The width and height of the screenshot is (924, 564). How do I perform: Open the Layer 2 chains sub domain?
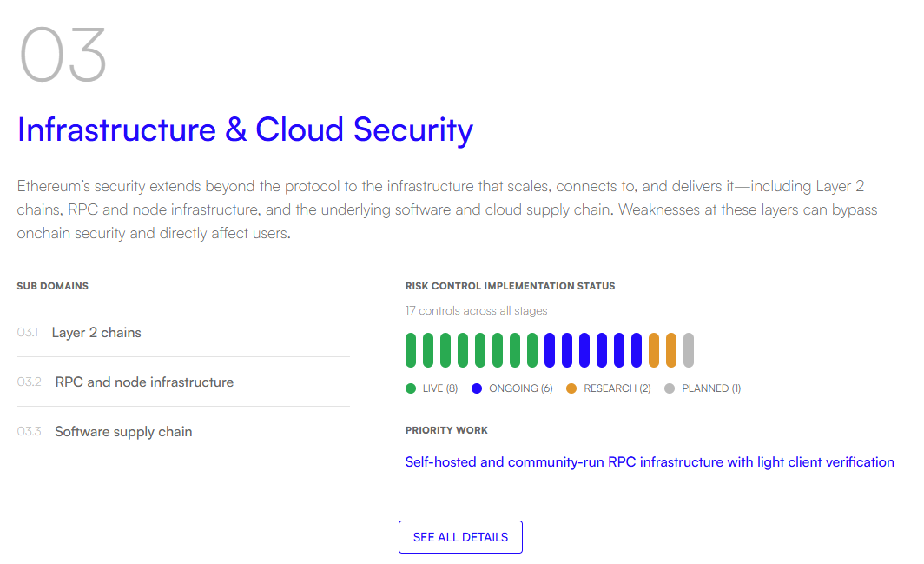(x=96, y=333)
